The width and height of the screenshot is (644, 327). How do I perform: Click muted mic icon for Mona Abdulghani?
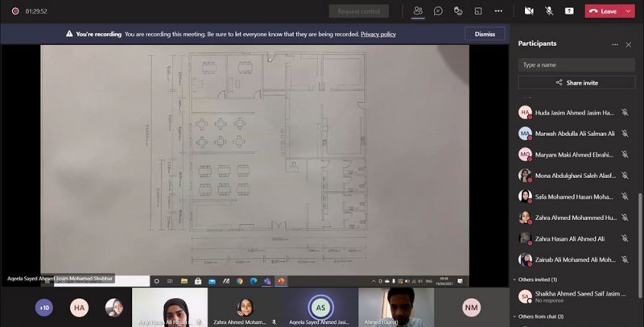[625, 176]
